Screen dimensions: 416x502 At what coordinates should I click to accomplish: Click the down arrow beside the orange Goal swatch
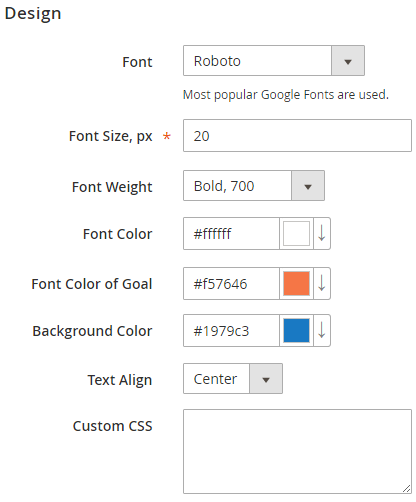click(x=322, y=283)
